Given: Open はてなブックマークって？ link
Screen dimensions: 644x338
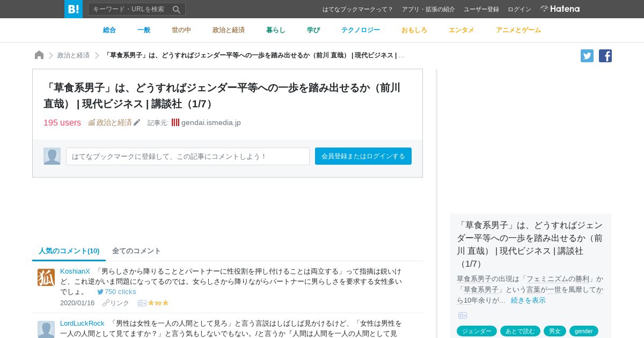Looking at the screenshot, I should click(x=358, y=9).
